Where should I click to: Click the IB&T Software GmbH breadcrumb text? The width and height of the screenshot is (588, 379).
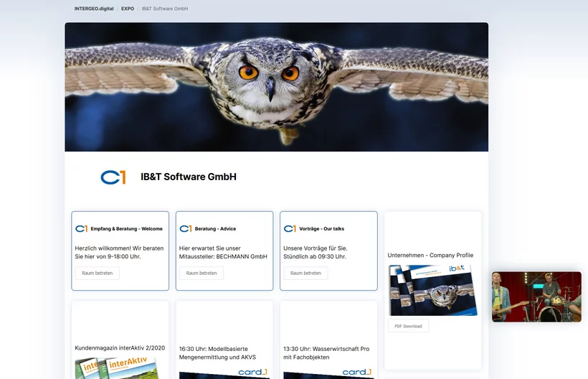pyautogui.click(x=165, y=9)
